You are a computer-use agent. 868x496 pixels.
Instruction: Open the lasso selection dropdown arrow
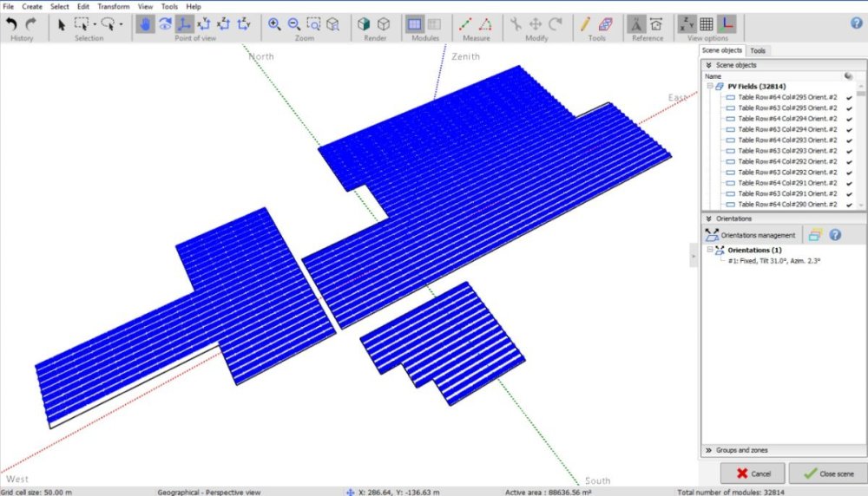coord(121,24)
